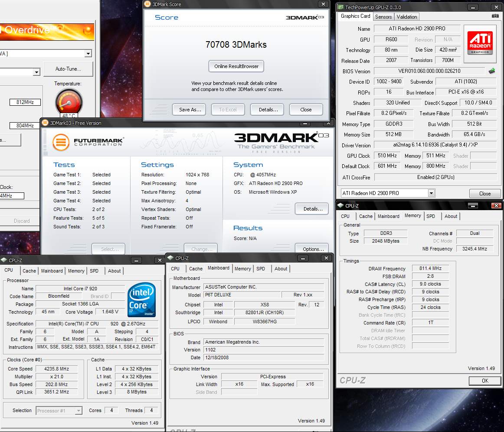Image resolution: width=504 pixels, height=432 pixels.
Task: Click Select... button under Tests
Action: pyautogui.click(x=108, y=249)
